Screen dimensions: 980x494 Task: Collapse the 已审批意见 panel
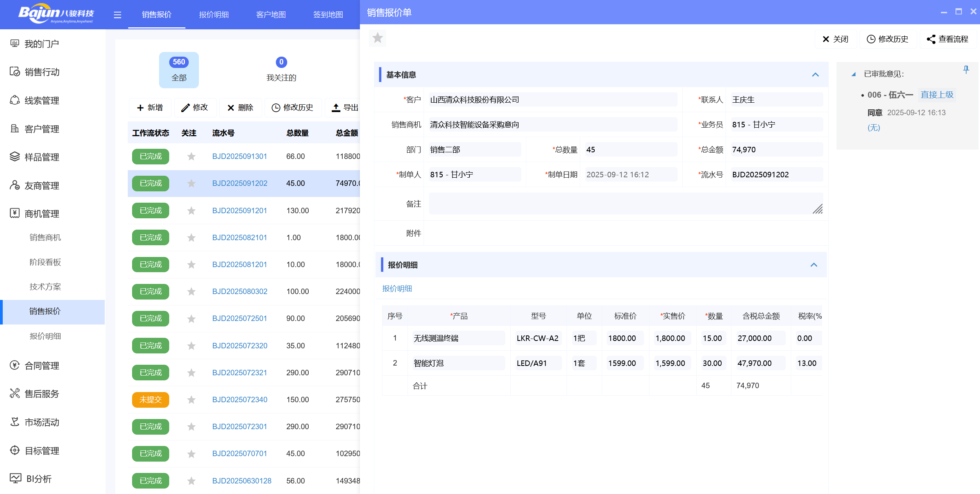(x=853, y=74)
